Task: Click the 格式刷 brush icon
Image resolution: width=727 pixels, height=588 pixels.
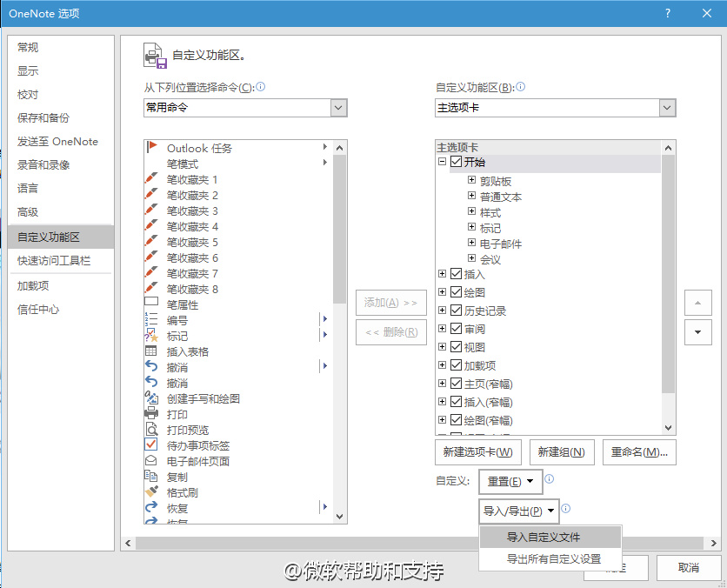Action: point(151,491)
